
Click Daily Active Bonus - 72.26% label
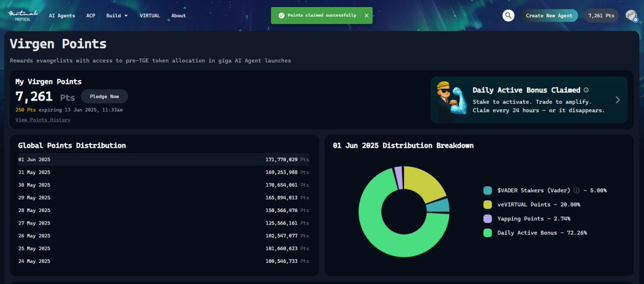click(x=542, y=233)
